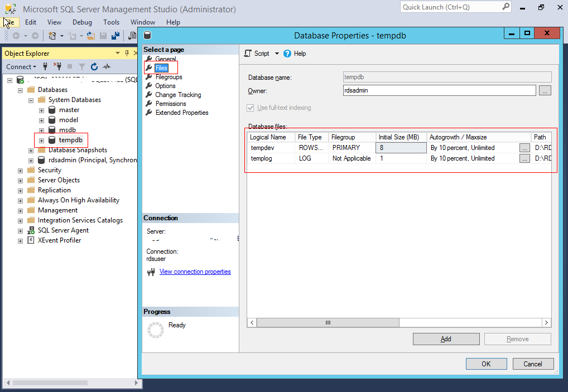Click Remove button for database files
Image resolution: width=568 pixels, height=392 pixels.
(x=517, y=339)
